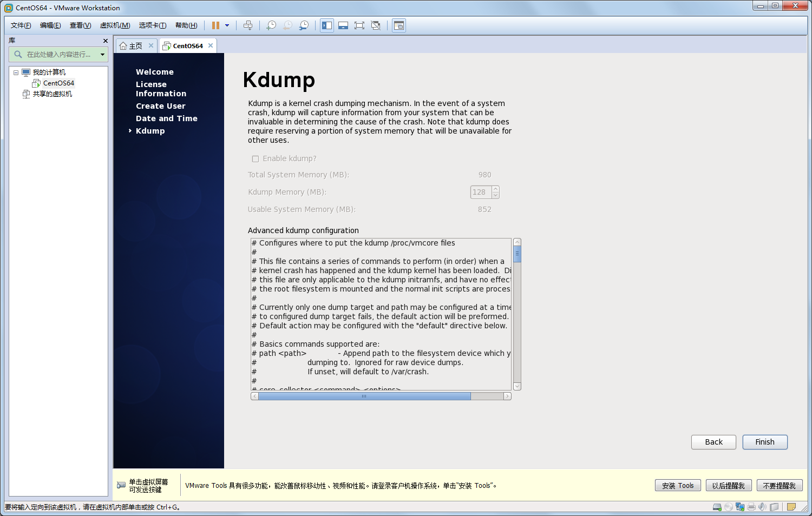The image size is (812, 516).
Task: Switch to Unity mode icon
Action: (376, 25)
